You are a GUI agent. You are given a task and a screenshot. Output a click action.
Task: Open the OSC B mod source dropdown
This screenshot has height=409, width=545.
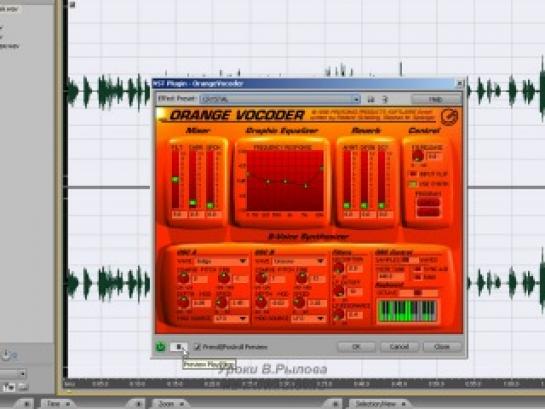click(308, 318)
